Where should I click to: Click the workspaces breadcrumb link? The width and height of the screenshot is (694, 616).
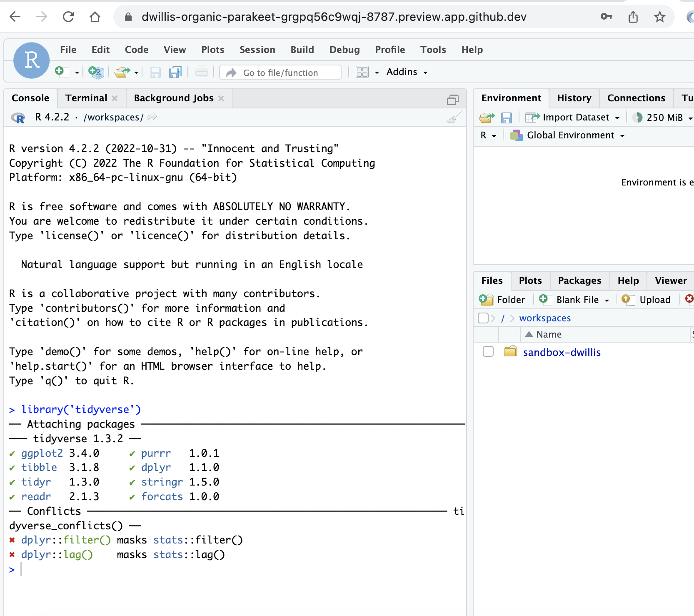(545, 318)
